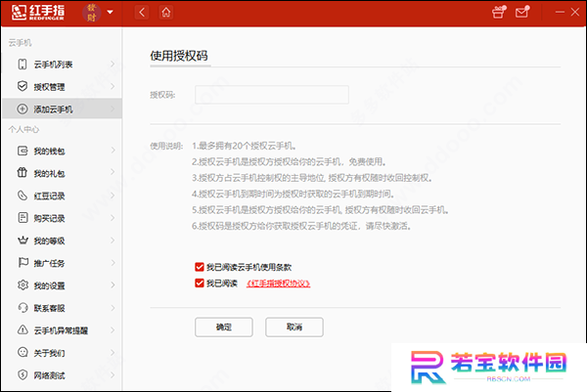Open 云手机列表 menu item

(x=62, y=65)
